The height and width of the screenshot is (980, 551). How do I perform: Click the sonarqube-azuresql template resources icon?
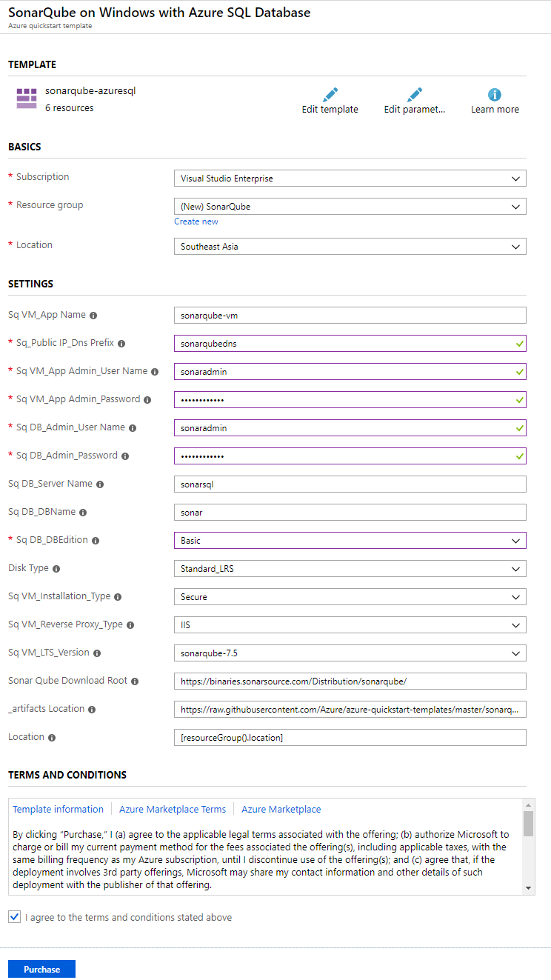click(27, 99)
